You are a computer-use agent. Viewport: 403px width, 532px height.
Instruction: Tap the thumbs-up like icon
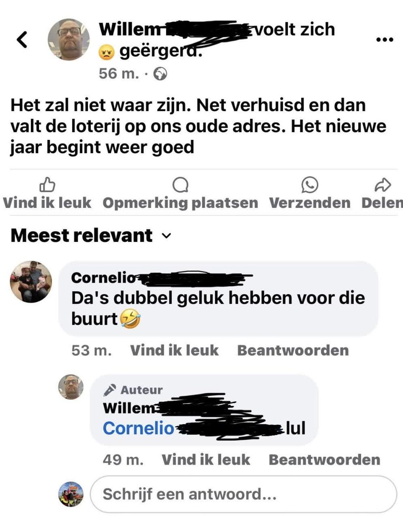[x=47, y=185]
